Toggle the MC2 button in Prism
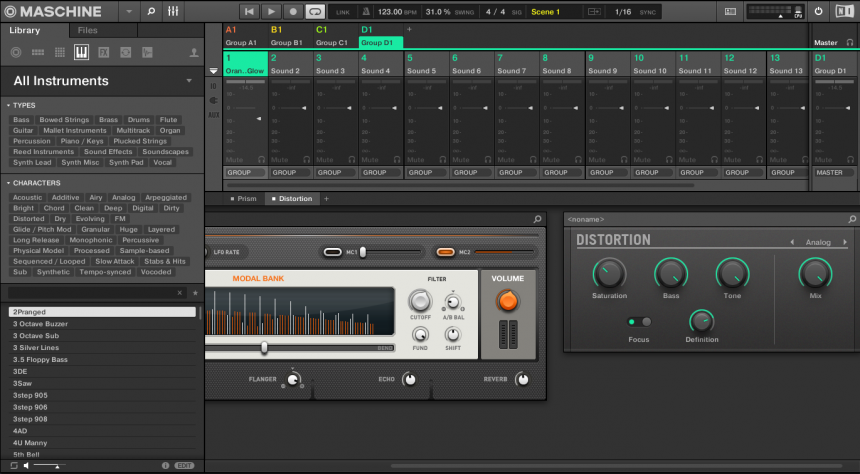 click(446, 252)
